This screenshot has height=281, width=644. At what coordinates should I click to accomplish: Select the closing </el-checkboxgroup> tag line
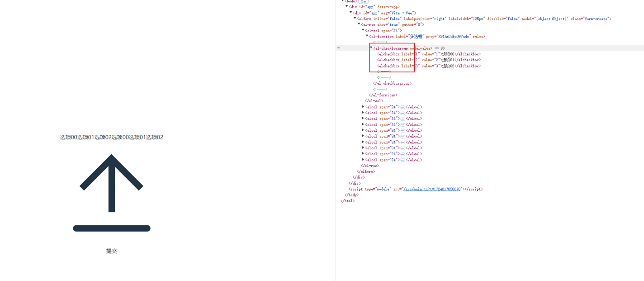[x=392, y=83]
